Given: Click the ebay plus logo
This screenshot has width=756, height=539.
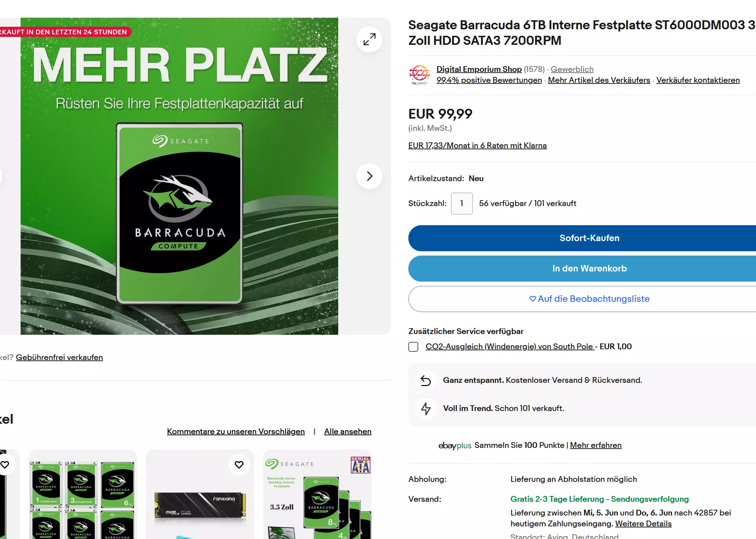Looking at the screenshot, I should point(455,446).
